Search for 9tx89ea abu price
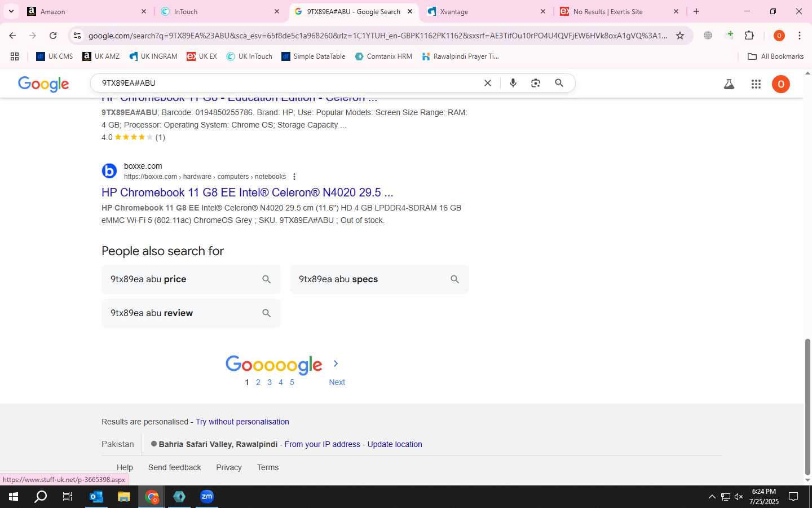The height and width of the screenshot is (508, 812). (x=191, y=279)
